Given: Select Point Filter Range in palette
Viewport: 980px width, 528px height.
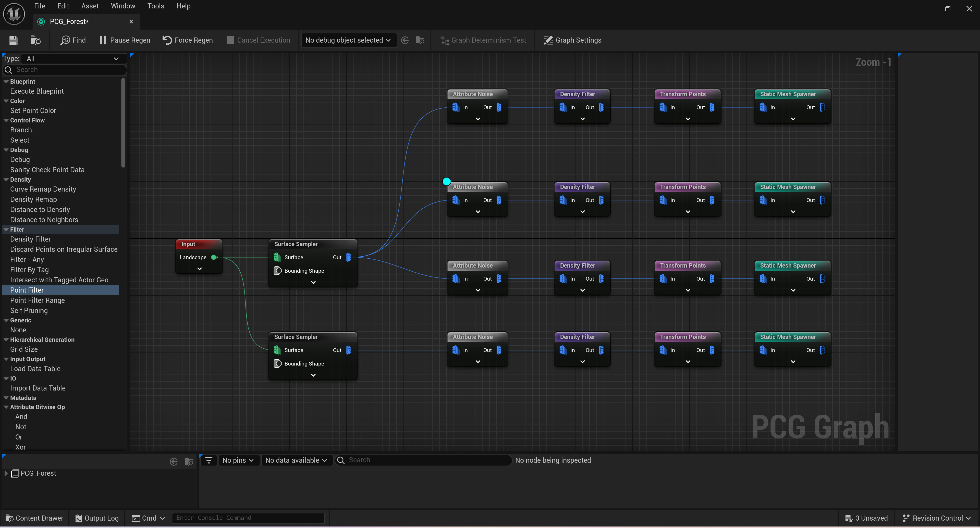Looking at the screenshot, I should coord(37,300).
